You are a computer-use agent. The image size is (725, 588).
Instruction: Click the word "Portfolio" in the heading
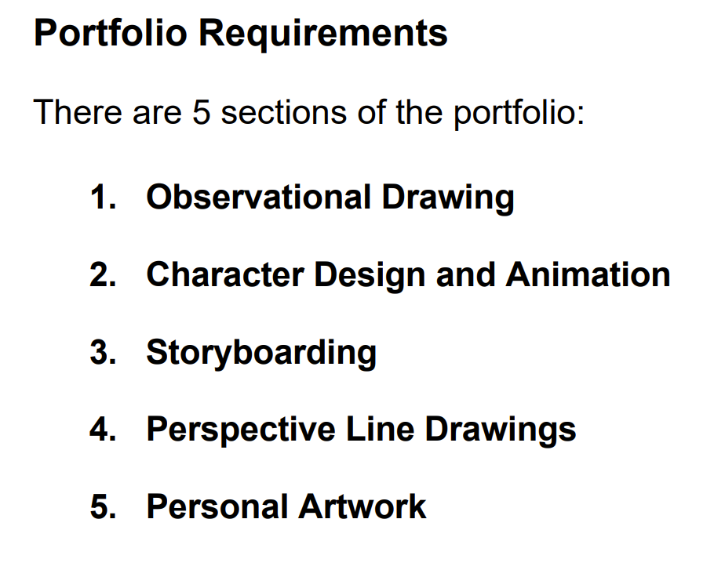(109, 34)
